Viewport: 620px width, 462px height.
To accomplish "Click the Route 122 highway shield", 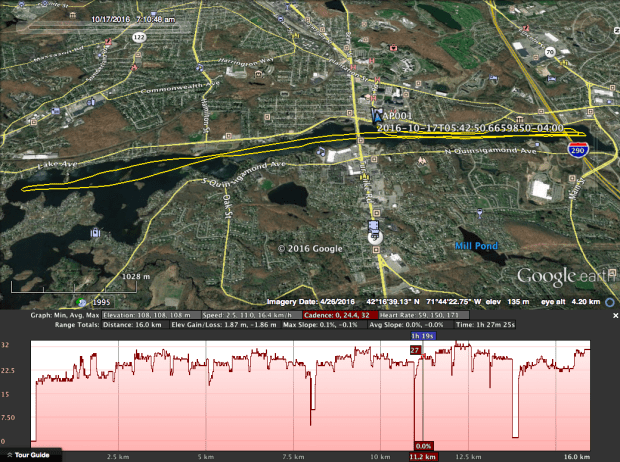I will pos(138,37).
